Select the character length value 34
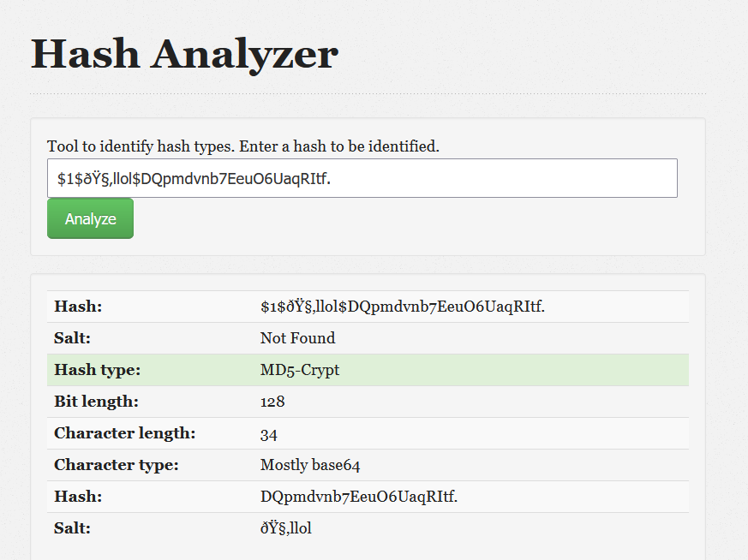 pos(268,433)
